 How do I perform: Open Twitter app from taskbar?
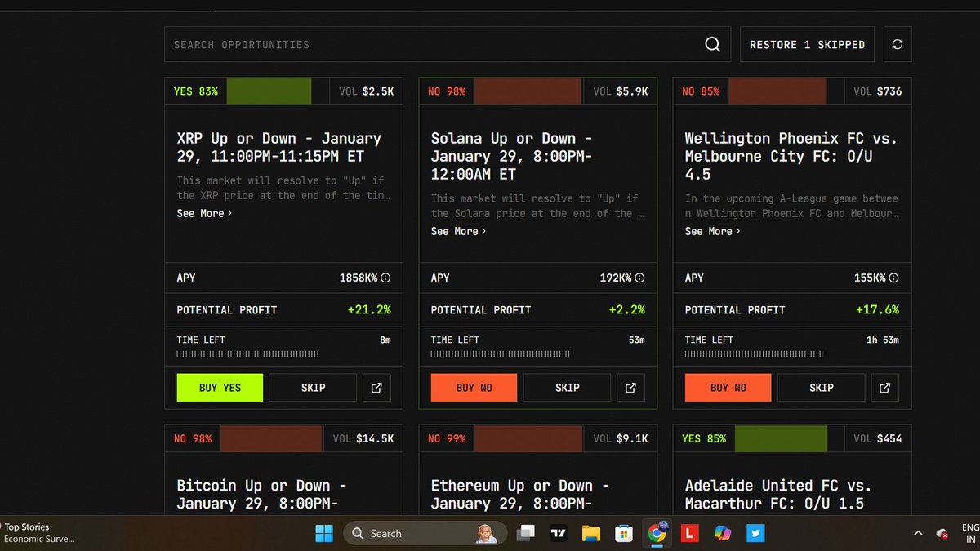pos(755,533)
